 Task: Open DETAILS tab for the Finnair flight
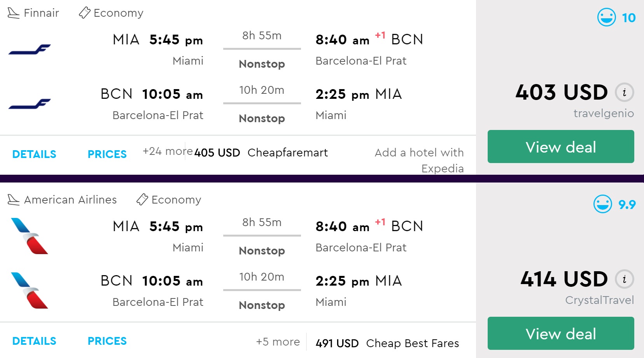(x=34, y=154)
